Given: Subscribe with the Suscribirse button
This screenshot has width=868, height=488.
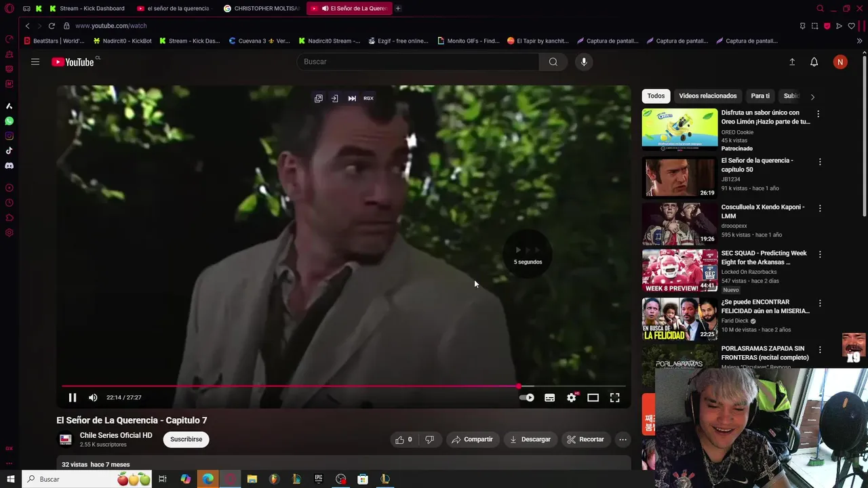Looking at the screenshot, I should 186,439.
